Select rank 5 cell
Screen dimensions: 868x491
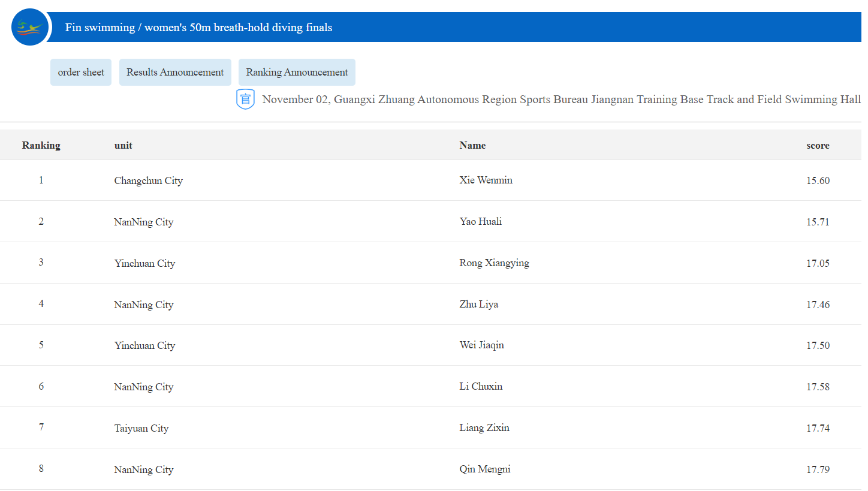[41, 345]
